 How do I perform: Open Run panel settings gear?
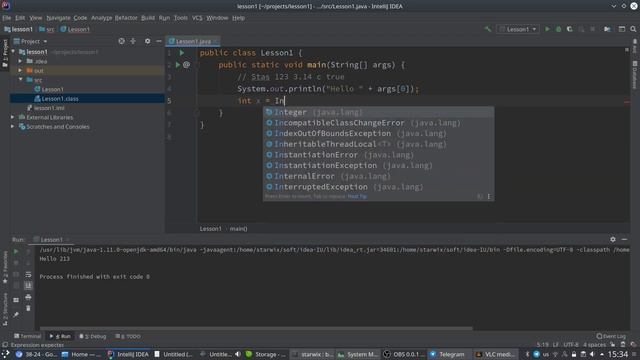(x=613, y=240)
